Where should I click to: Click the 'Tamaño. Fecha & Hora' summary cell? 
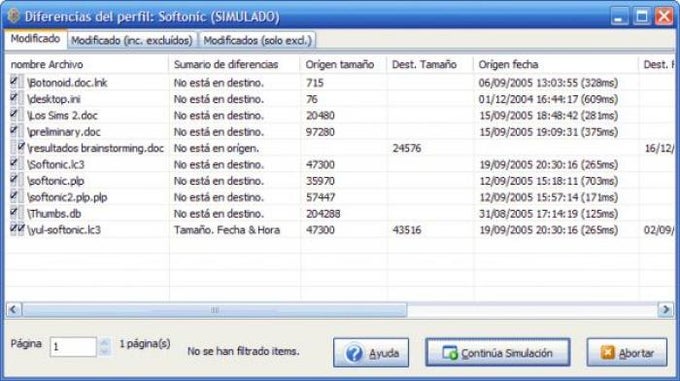coord(227,230)
